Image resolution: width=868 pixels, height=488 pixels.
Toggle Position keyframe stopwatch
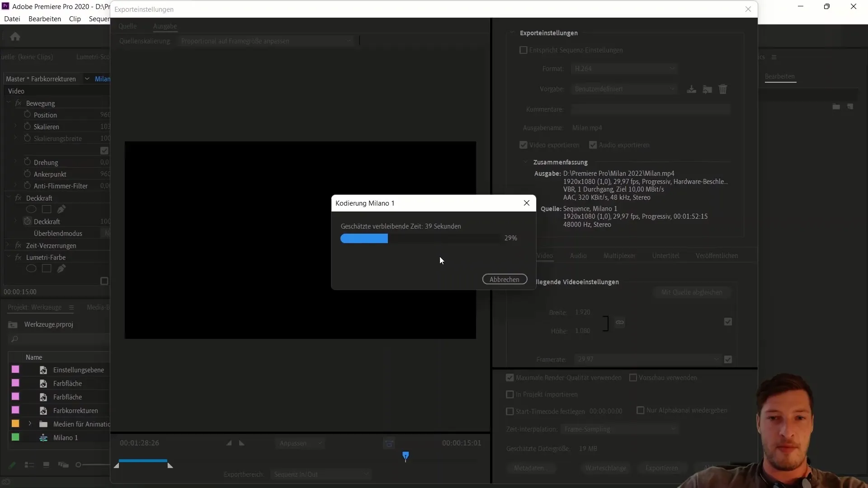point(28,115)
